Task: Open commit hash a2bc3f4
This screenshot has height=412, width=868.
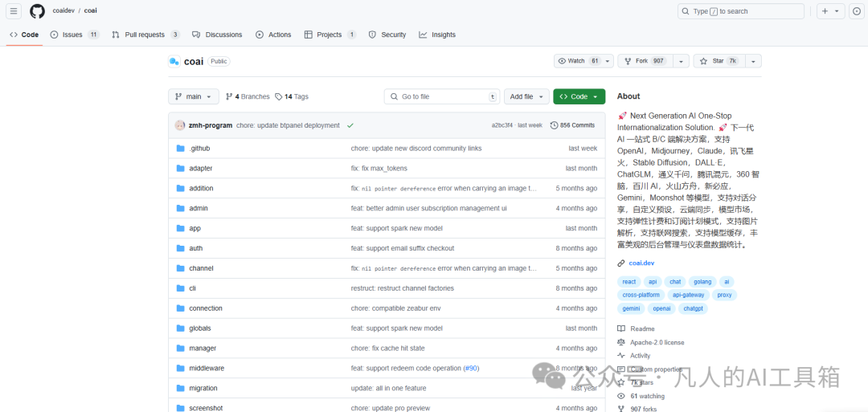Action: [x=502, y=125]
